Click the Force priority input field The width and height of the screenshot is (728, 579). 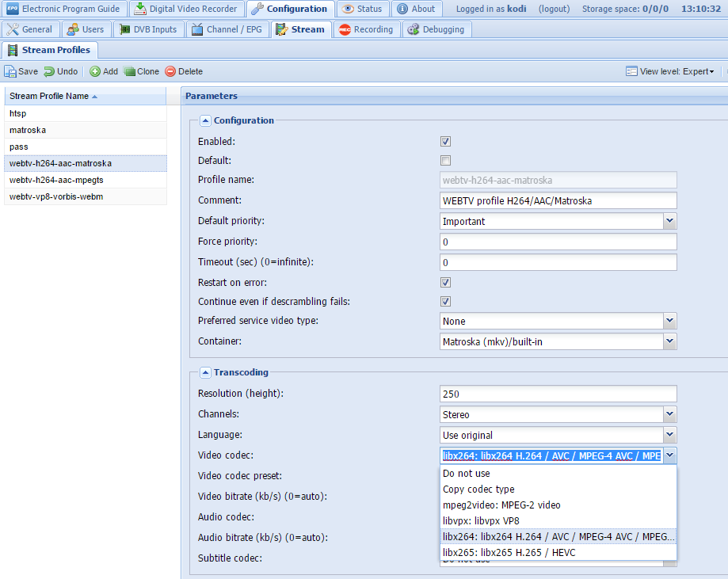click(x=558, y=242)
